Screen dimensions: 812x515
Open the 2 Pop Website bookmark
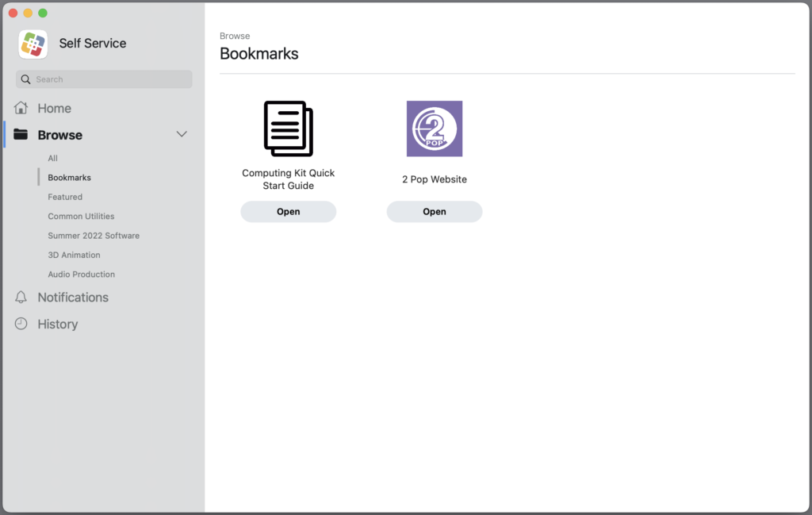[x=435, y=211]
